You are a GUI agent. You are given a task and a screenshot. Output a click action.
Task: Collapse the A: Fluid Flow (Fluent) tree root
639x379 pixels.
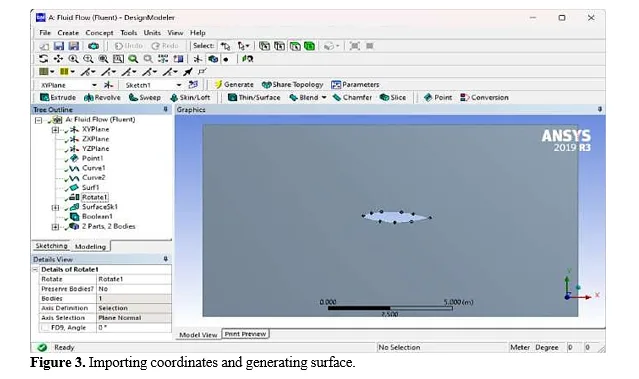[x=38, y=120]
